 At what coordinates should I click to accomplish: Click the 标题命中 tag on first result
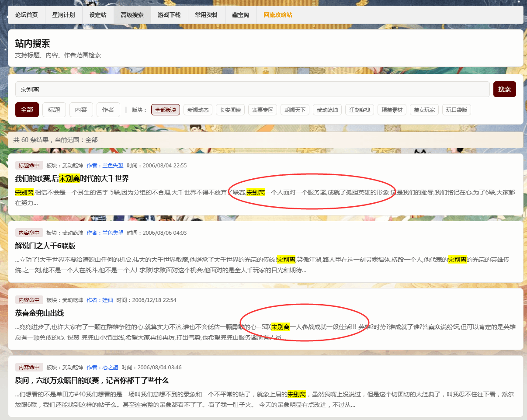pos(29,166)
